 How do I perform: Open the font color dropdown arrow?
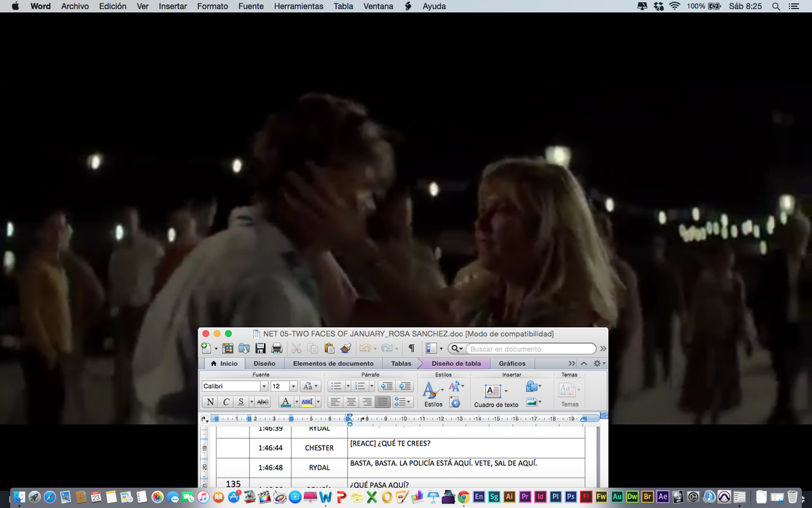[x=296, y=402]
